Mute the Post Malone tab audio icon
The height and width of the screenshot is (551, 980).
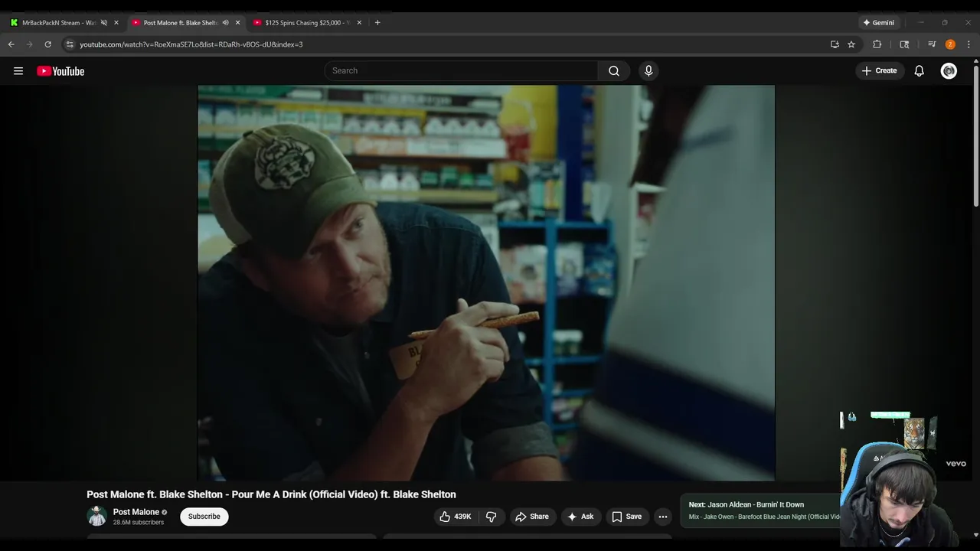click(225, 23)
